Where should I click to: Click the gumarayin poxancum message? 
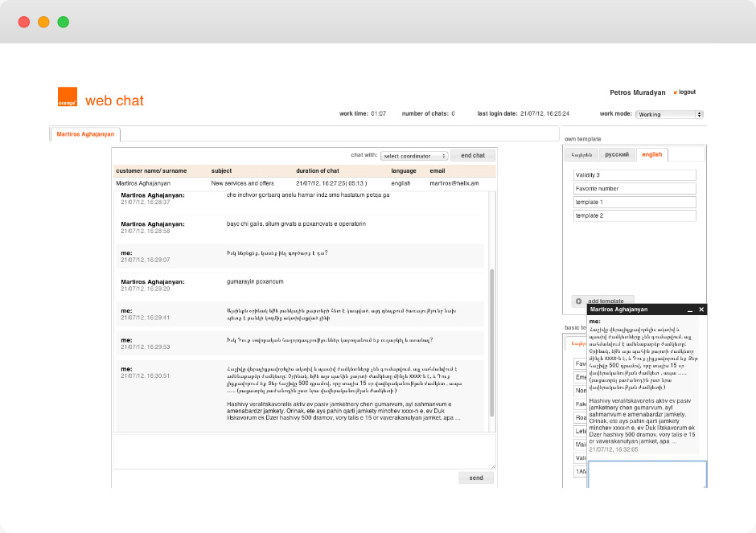[x=255, y=281]
